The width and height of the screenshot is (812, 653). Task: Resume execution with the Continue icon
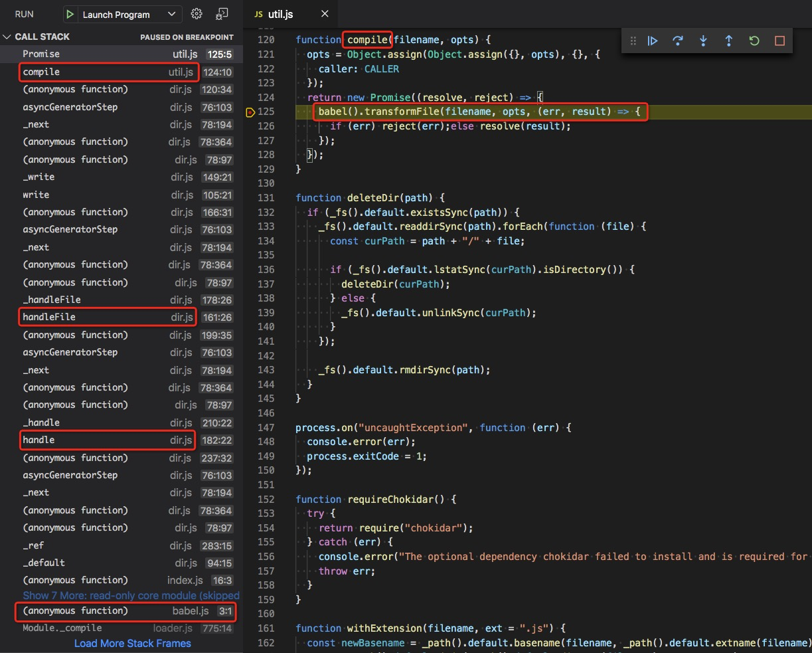(x=653, y=41)
